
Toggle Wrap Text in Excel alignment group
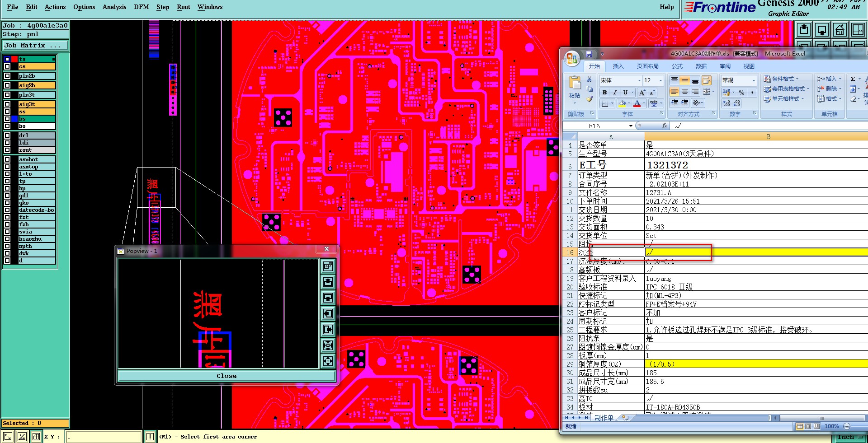tap(706, 80)
